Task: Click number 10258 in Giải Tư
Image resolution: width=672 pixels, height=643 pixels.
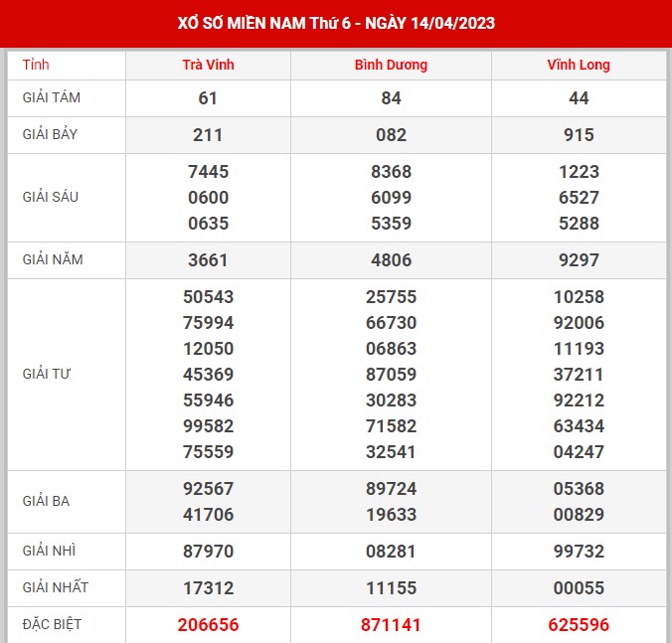Action: pyautogui.click(x=579, y=297)
